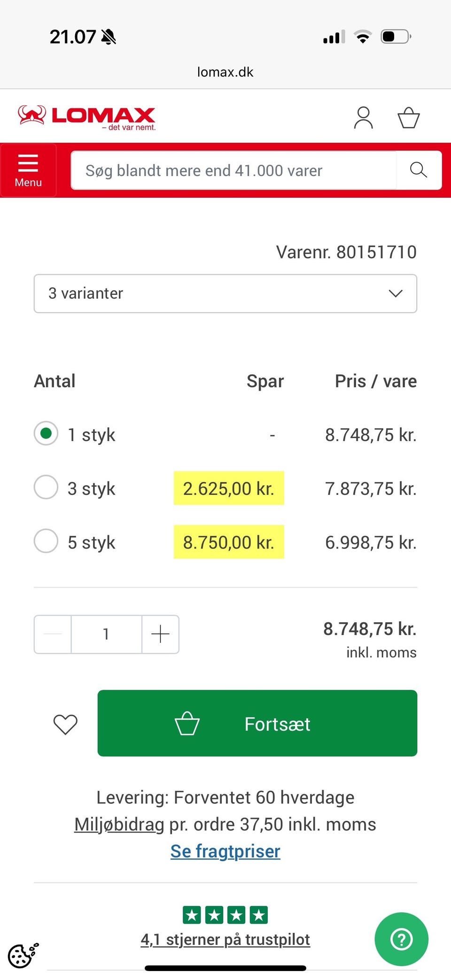Open the hamburger Menu
Viewport: 451px width, 980px height.
point(28,170)
